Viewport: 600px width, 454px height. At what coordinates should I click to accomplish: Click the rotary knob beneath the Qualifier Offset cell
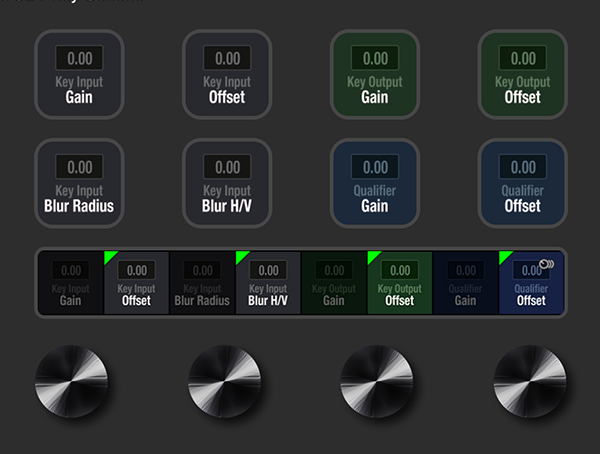tap(530, 381)
